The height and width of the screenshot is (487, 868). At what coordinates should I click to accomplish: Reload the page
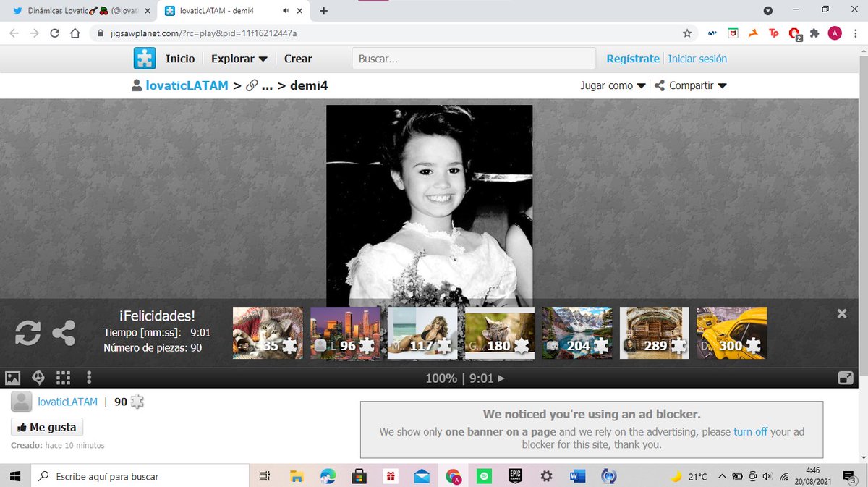click(x=54, y=33)
